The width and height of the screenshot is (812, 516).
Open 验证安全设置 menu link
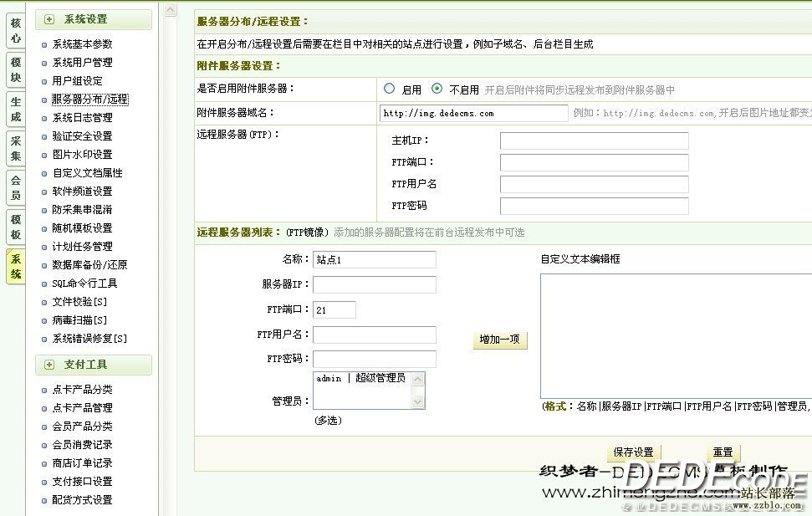[82, 136]
